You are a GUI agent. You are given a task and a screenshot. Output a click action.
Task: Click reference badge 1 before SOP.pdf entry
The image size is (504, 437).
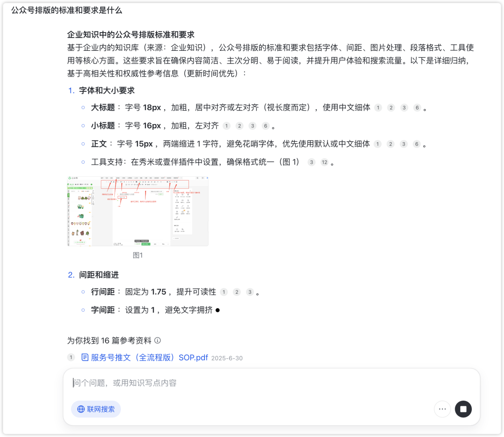click(x=70, y=358)
